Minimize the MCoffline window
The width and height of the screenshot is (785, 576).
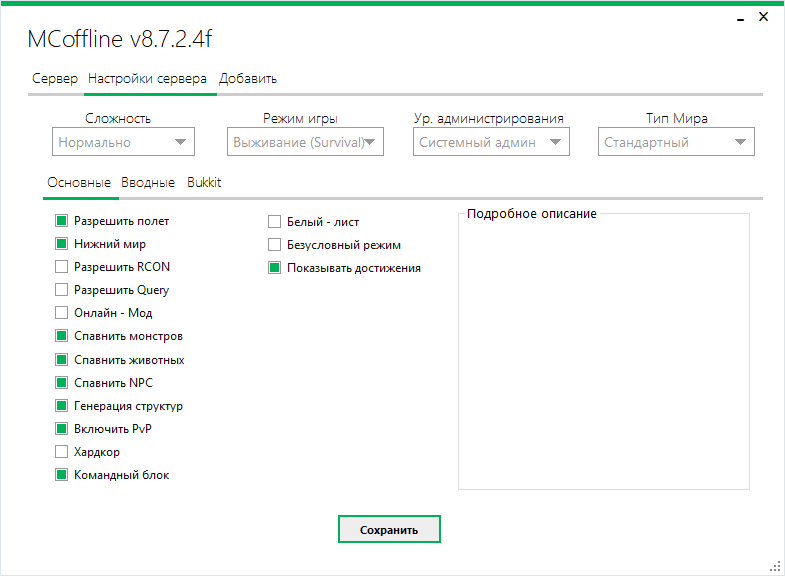coord(740,18)
